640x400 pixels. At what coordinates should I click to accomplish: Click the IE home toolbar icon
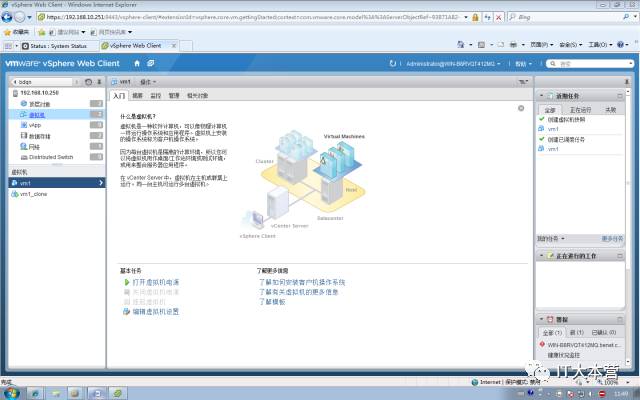point(460,44)
